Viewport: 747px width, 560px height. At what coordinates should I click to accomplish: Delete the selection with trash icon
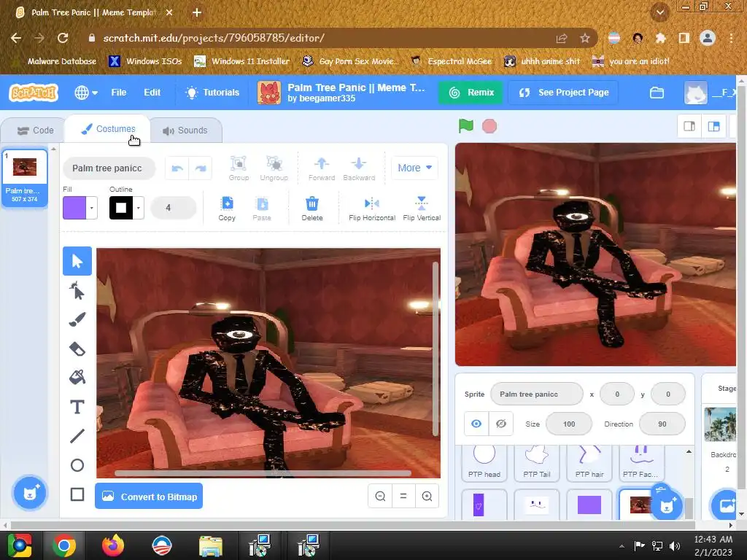[x=312, y=209]
